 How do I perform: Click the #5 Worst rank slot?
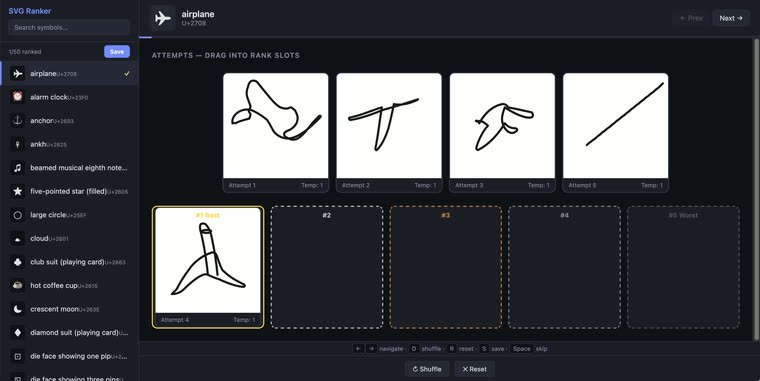[x=683, y=267]
